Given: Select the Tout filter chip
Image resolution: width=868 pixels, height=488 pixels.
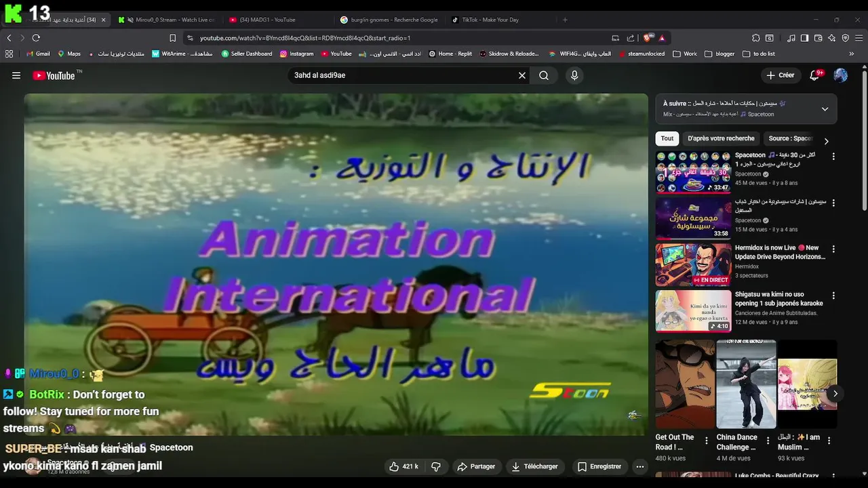Looking at the screenshot, I should click(667, 138).
